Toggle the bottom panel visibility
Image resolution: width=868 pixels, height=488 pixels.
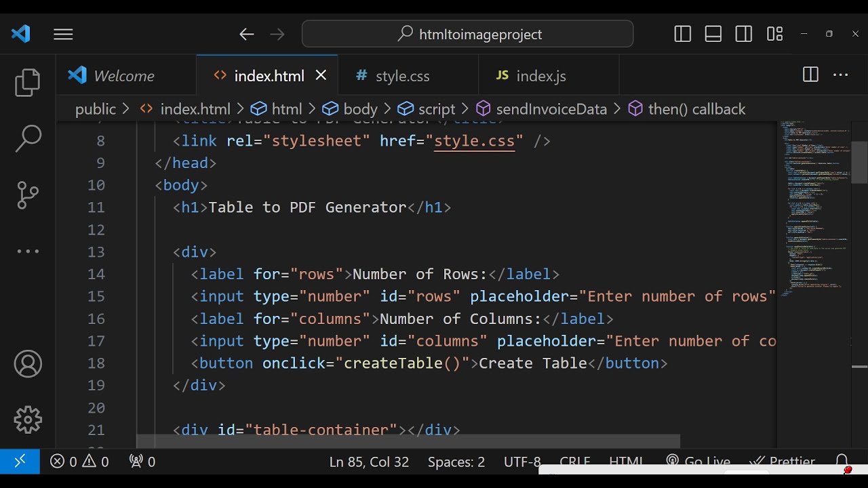tap(713, 34)
